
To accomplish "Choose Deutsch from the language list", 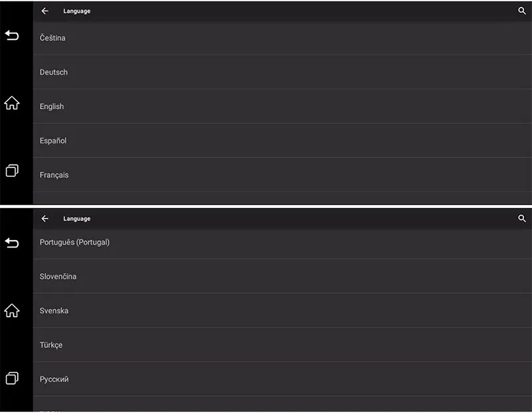I will point(282,72).
